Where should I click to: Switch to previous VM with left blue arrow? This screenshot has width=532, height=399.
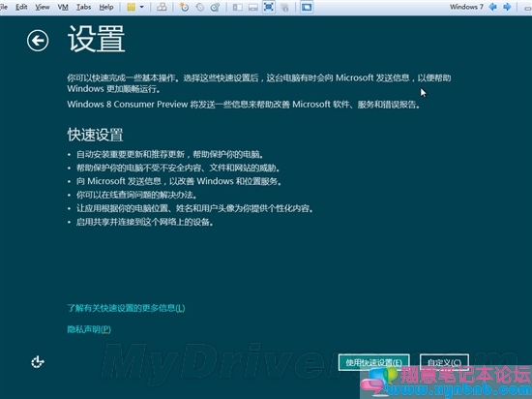click(x=492, y=7)
